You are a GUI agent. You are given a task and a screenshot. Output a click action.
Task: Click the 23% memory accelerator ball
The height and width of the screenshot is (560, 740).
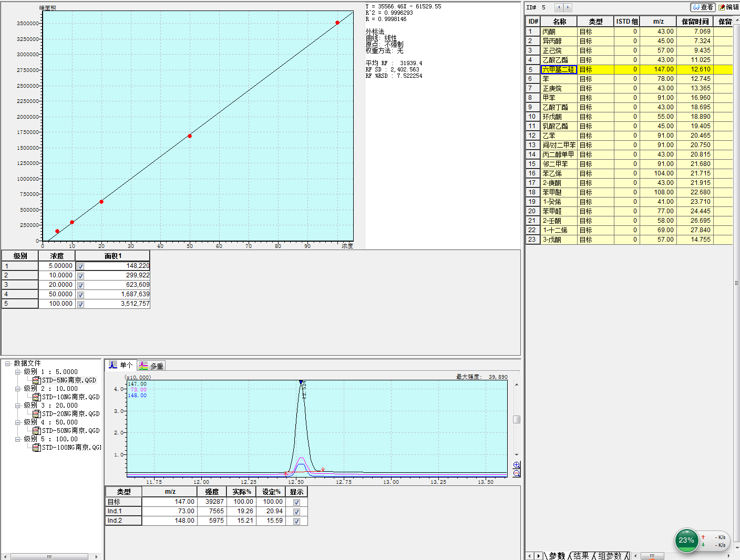click(686, 540)
